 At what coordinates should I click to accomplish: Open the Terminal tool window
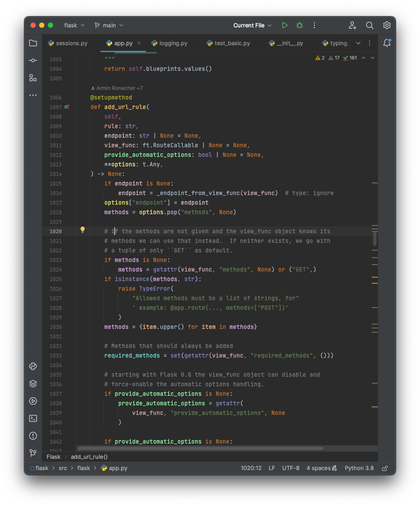click(33, 418)
